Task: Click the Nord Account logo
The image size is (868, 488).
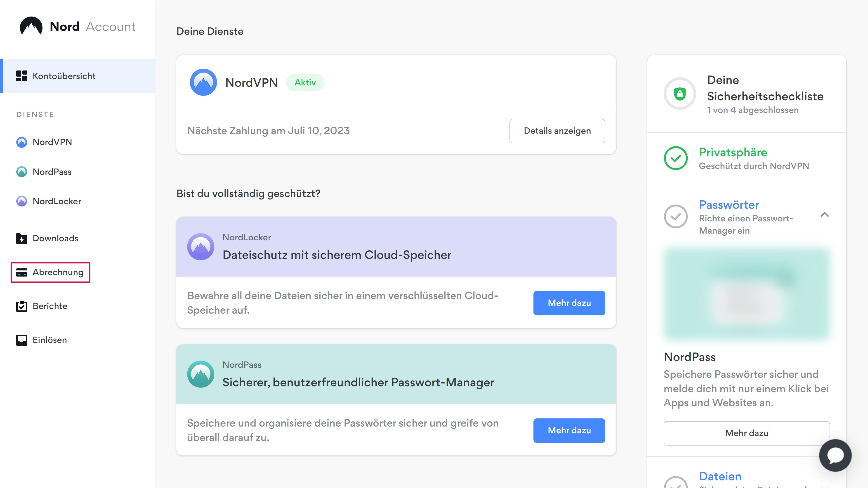Action: (78, 26)
